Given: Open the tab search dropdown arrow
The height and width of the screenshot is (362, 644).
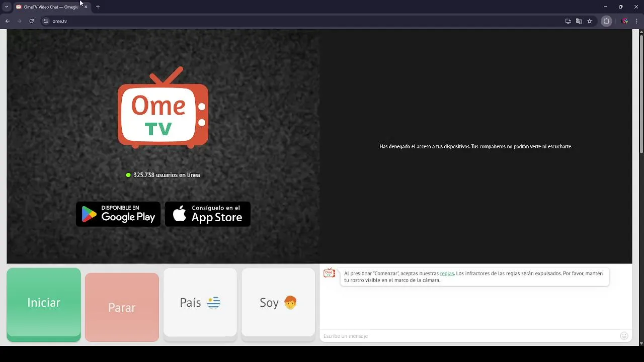Looking at the screenshot, I should coord(6,7).
